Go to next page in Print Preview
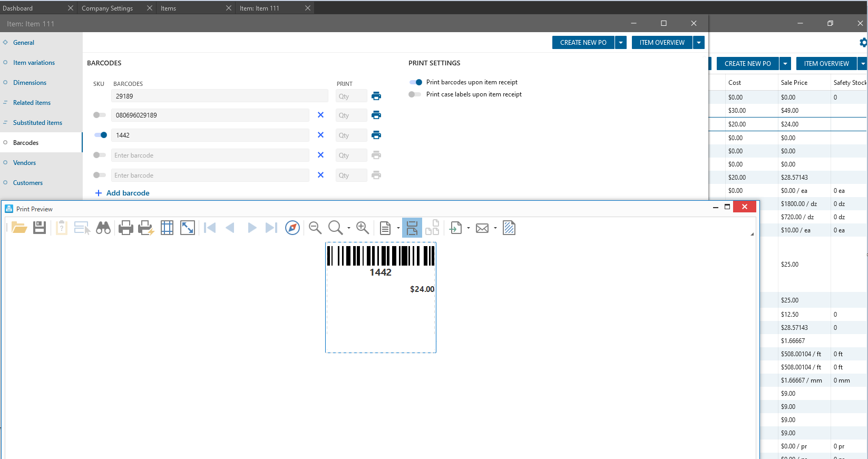The height and width of the screenshot is (459, 868). pyautogui.click(x=252, y=228)
